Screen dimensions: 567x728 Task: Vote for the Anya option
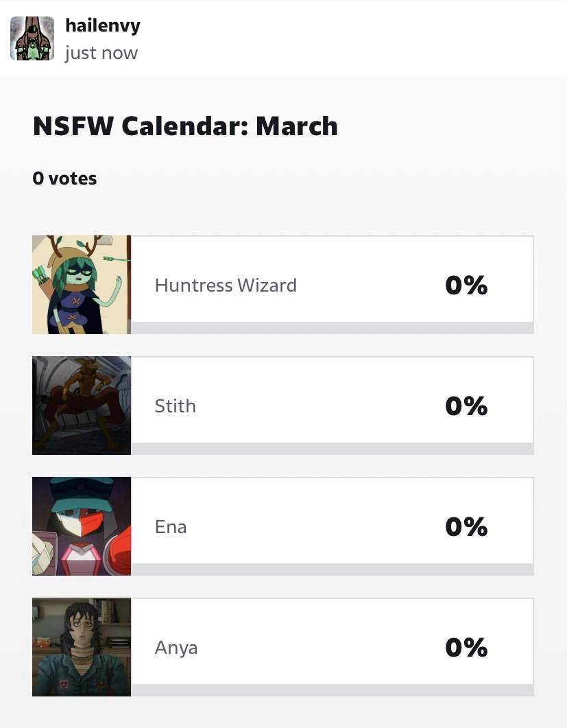point(176,647)
